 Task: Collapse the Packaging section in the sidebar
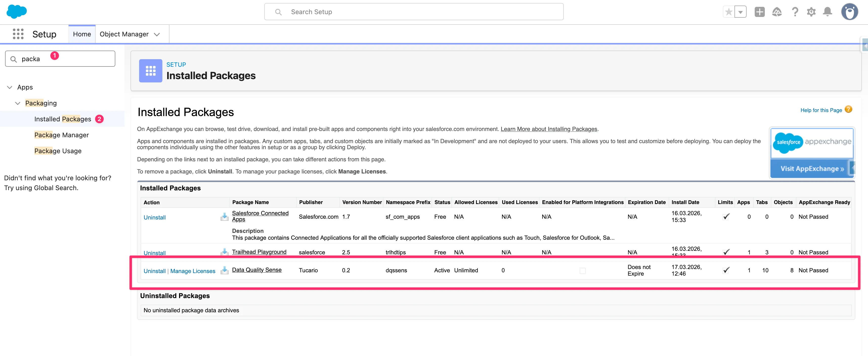coord(17,103)
